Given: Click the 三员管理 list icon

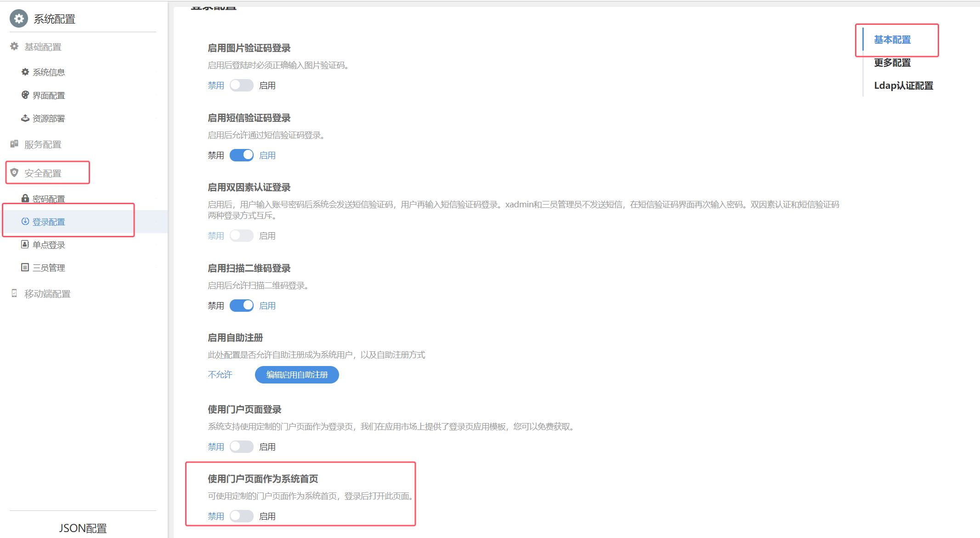Looking at the screenshot, I should tap(25, 267).
